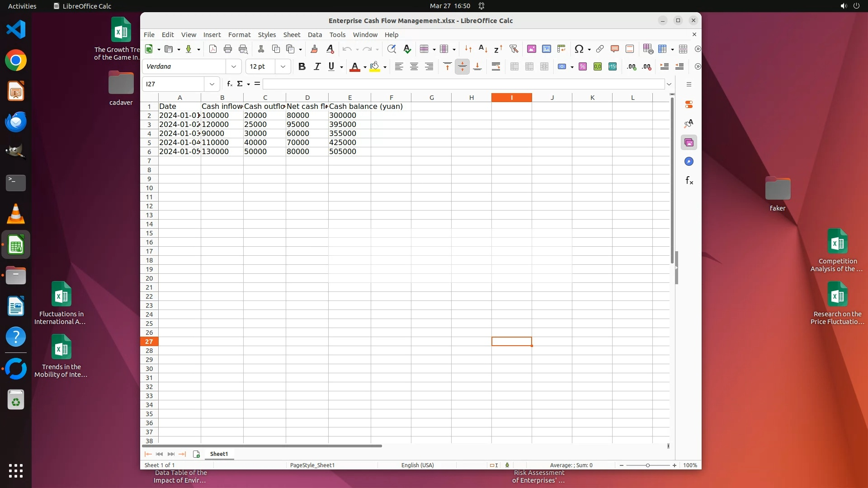868x488 pixels.
Task: Open the AutoFilter tool
Action: point(514,49)
